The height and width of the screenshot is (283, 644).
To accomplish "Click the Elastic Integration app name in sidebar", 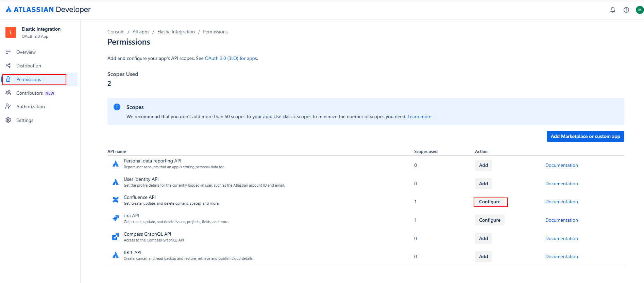I will (41, 29).
